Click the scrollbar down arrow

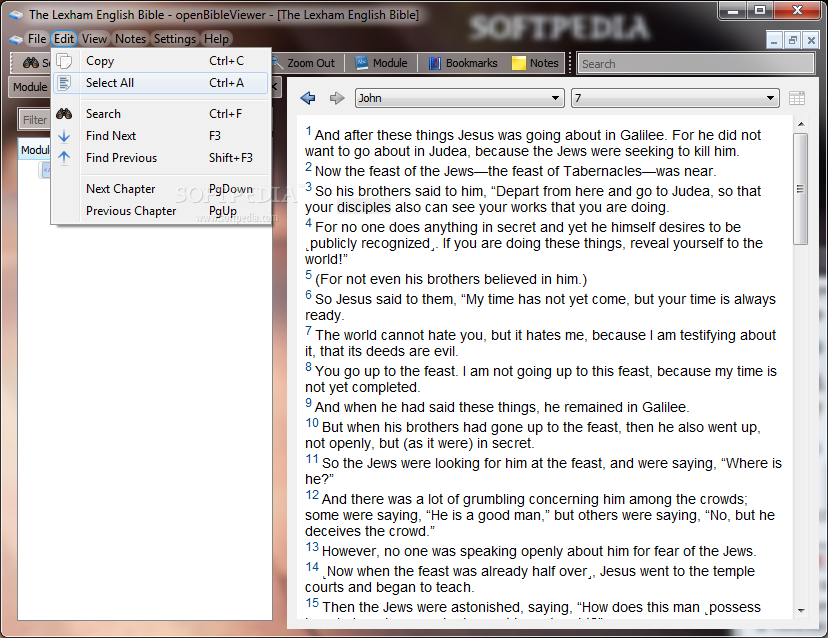(801, 611)
